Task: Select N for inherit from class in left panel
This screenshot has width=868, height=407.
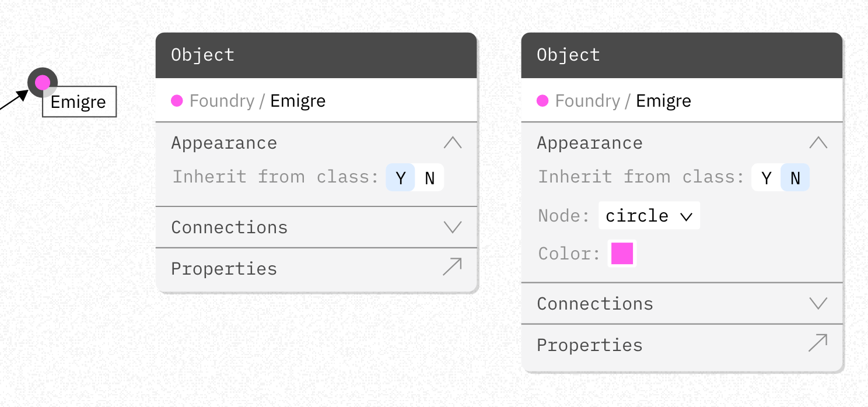Action: pos(430,177)
